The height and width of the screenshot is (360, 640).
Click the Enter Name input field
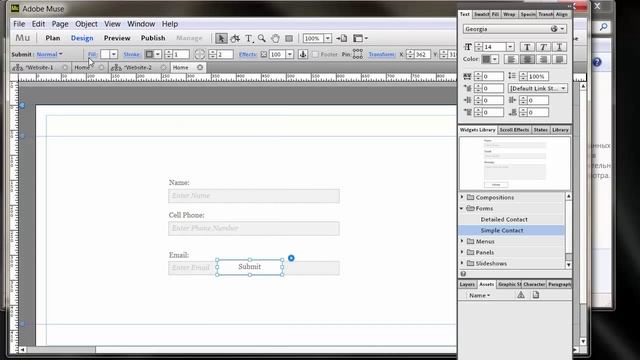coord(254,196)
